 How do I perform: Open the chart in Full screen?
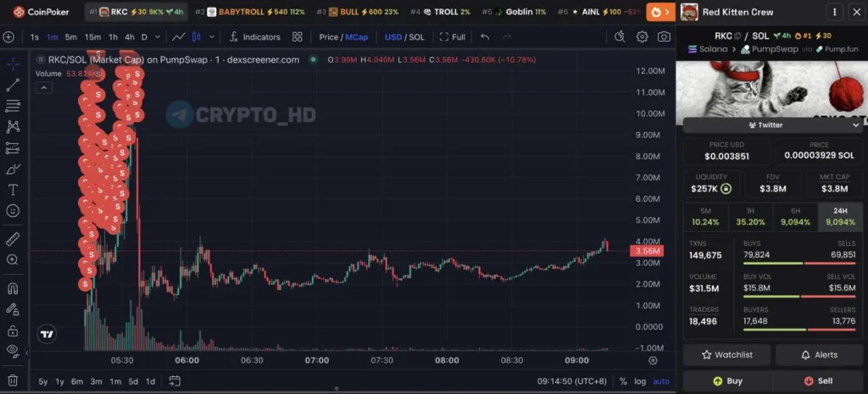[x=453, y=37]
